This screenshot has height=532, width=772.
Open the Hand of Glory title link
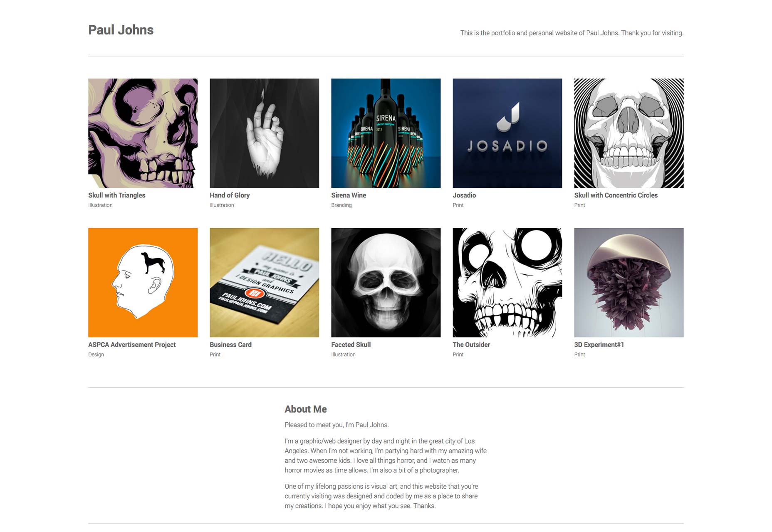230,195
